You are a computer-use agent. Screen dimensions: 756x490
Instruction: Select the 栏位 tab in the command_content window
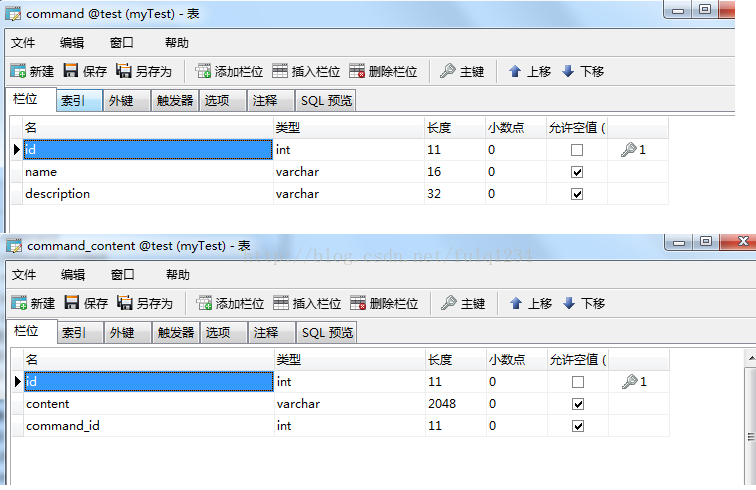pos(32,331)
